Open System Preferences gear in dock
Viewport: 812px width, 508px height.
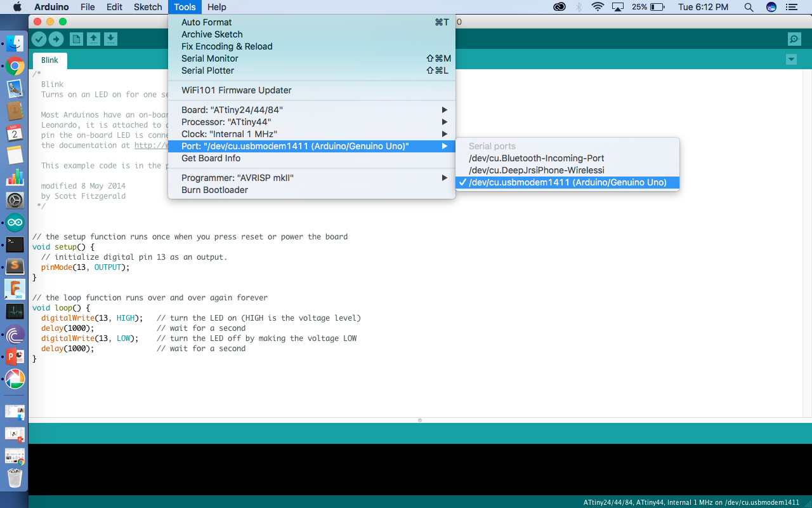[x=15, y=201]
